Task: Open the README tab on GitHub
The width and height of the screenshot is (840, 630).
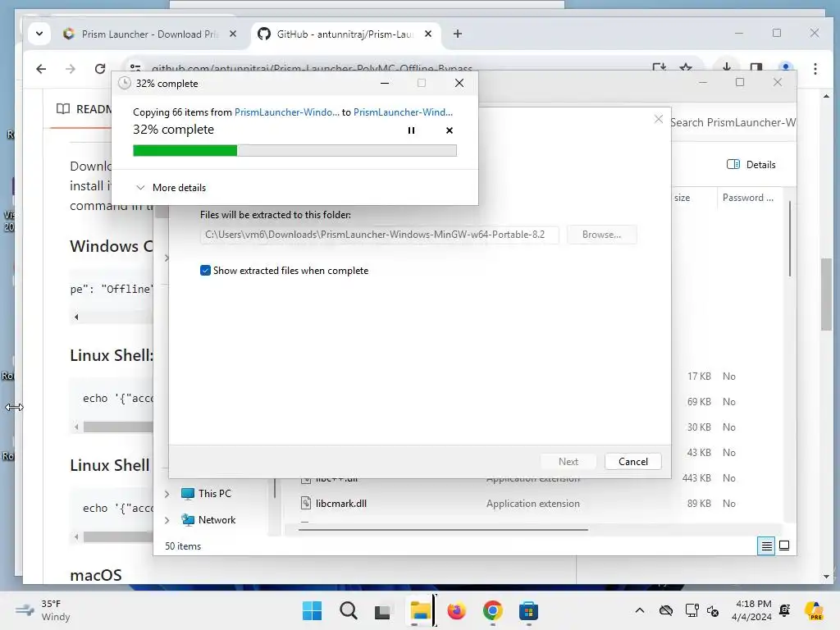Action: [84, 109]
